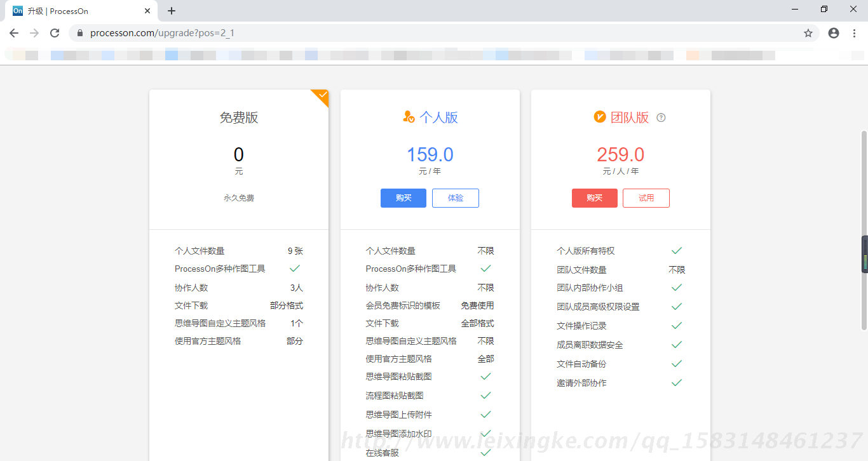Click the 259.0 price
Screen dimensions: 868x461
[x=621, y=154]
